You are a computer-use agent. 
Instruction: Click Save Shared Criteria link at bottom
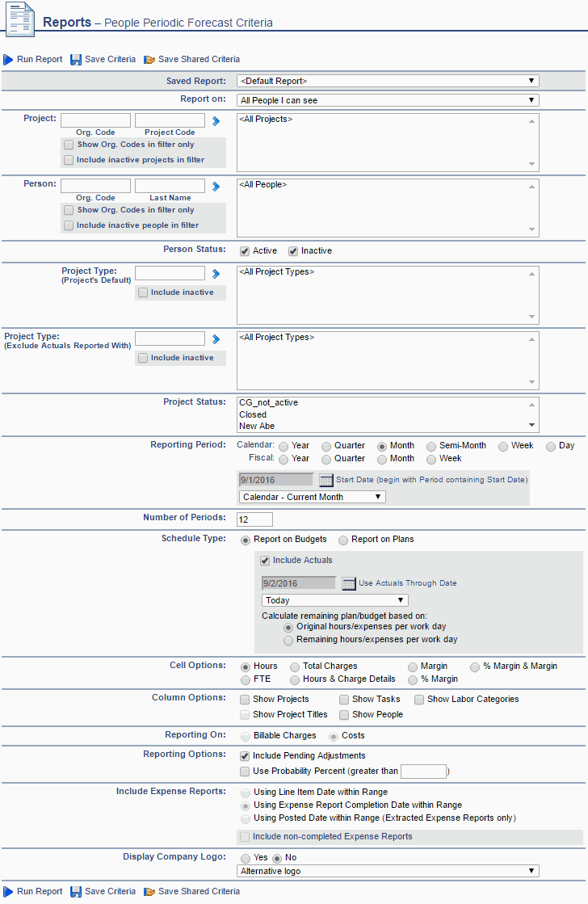pyautogui.click(x=199, y=891)
